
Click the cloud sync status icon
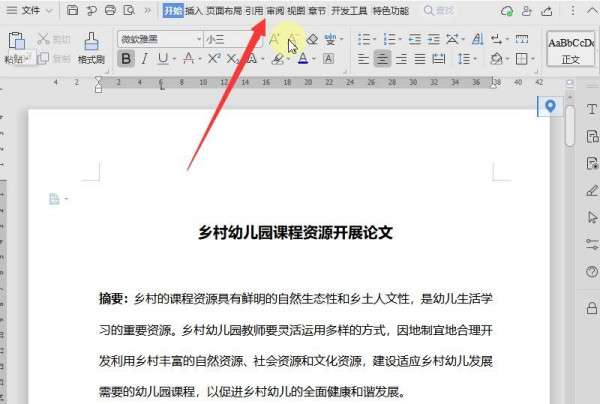[x=507, y=11]
